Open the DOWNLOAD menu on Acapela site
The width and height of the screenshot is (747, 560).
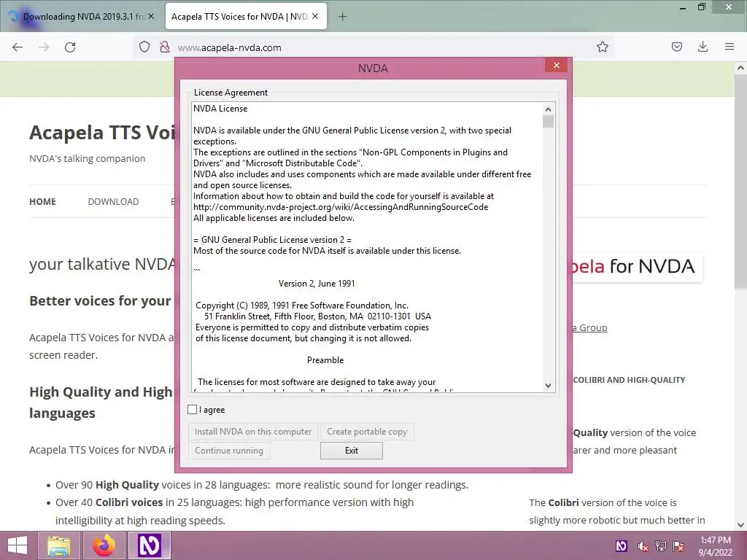pos(113,201)
